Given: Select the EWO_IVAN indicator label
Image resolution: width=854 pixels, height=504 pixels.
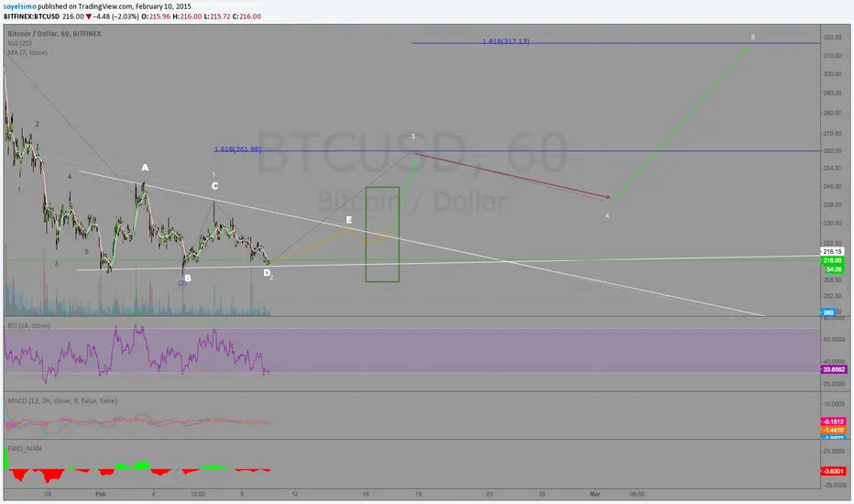Looking at the screenshot, I should click(25, 448).
